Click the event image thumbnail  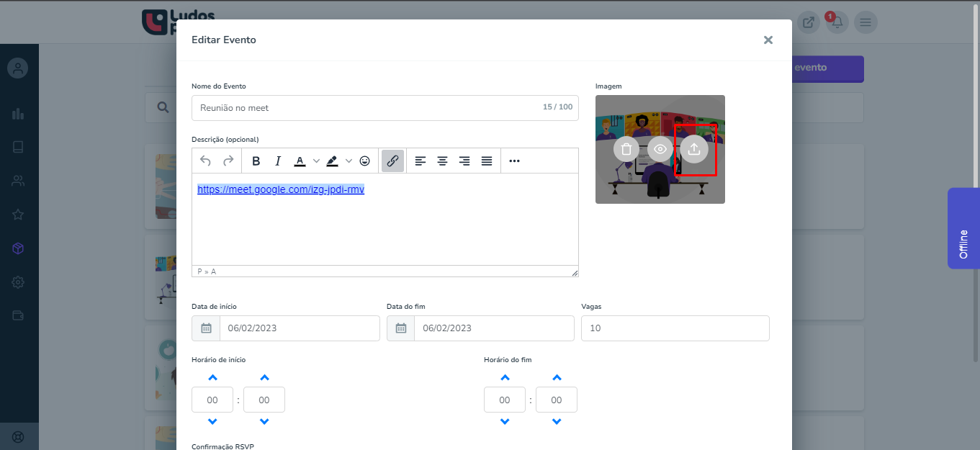pyautogui.click(x=660, y=149)
